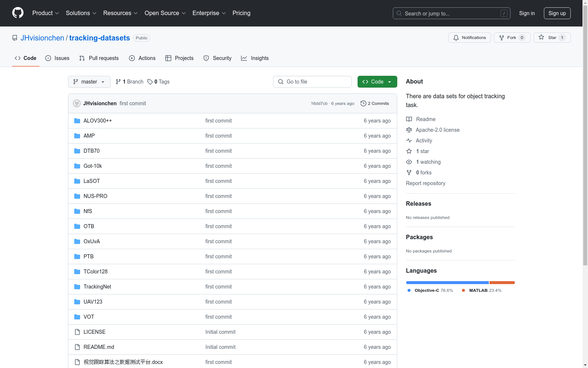The height and width of the screenshot is (368, 588).
Task: Click the TrackingNet folder icon
Action: [x=77, y=287]
